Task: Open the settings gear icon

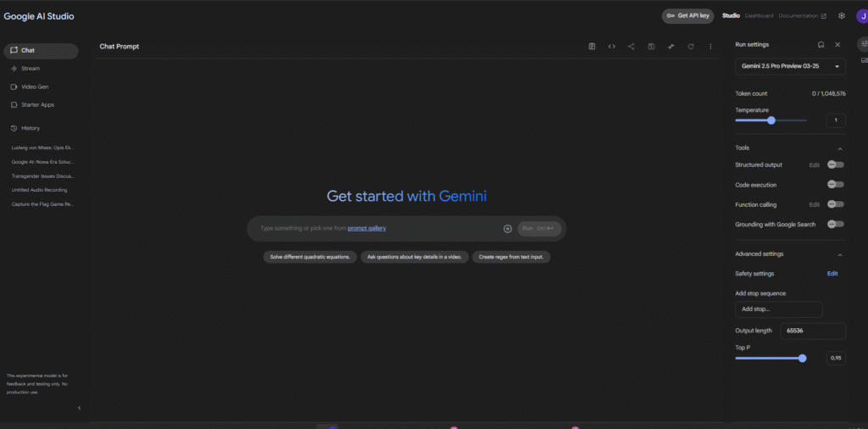Action: (x=842, y=15)
